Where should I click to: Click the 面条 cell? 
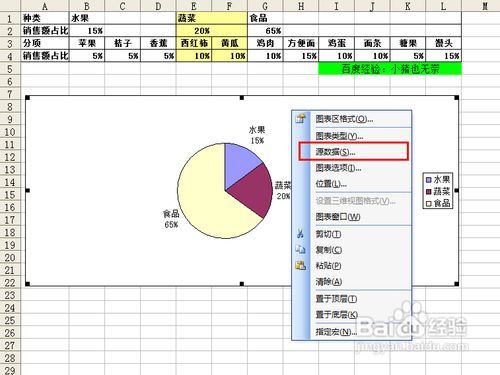click(372, 43)
